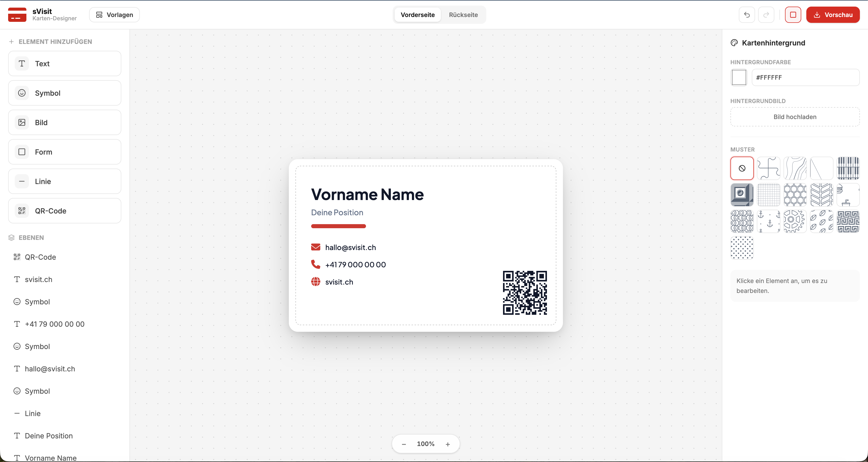Select the svisit.ch text on the card
The width and height of the screenshot is (868, 462).
tap(339, 282)
